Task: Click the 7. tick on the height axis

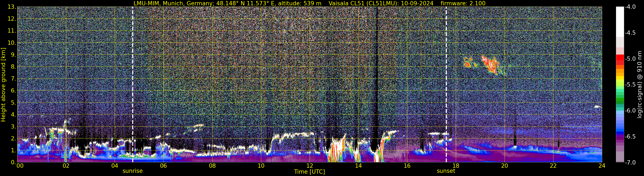Action: click(x=13, y=79)
